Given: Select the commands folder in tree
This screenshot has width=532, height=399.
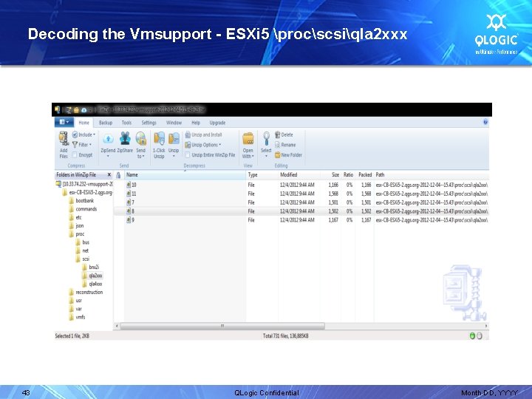Looking at the screenshot, I should coord(83,209).
